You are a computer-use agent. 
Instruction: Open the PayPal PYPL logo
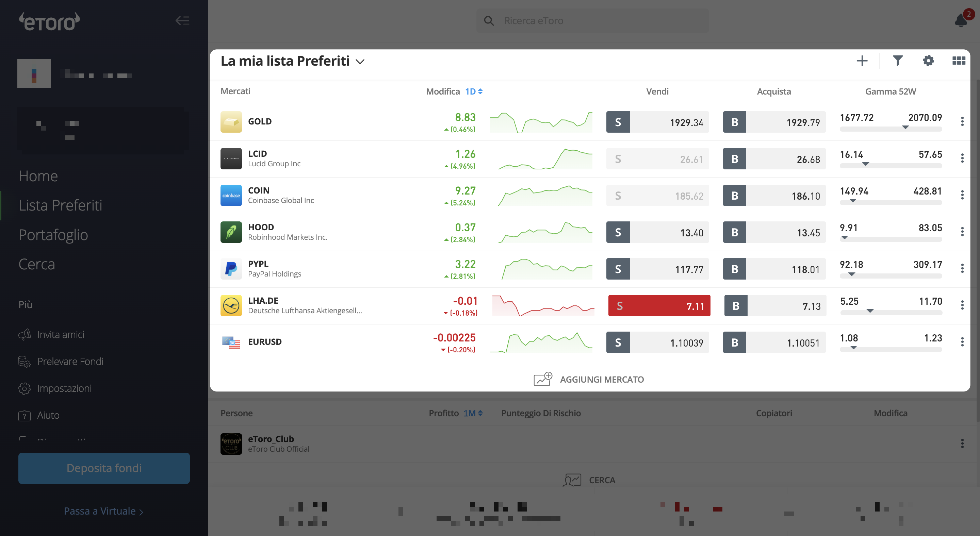click(231, 269)
